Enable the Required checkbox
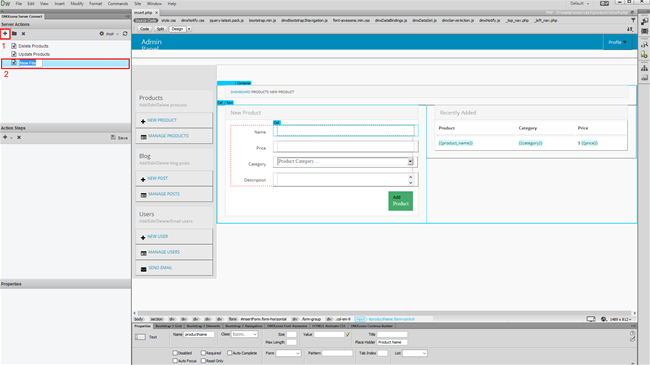 204,353
